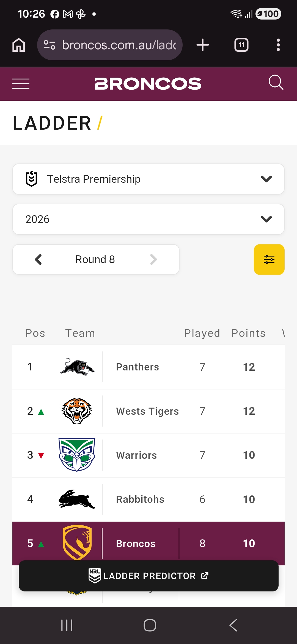The height and width of the screenshot is (644, 297).
Task: Tap the browser home icon
Action: tap(19, 45)
